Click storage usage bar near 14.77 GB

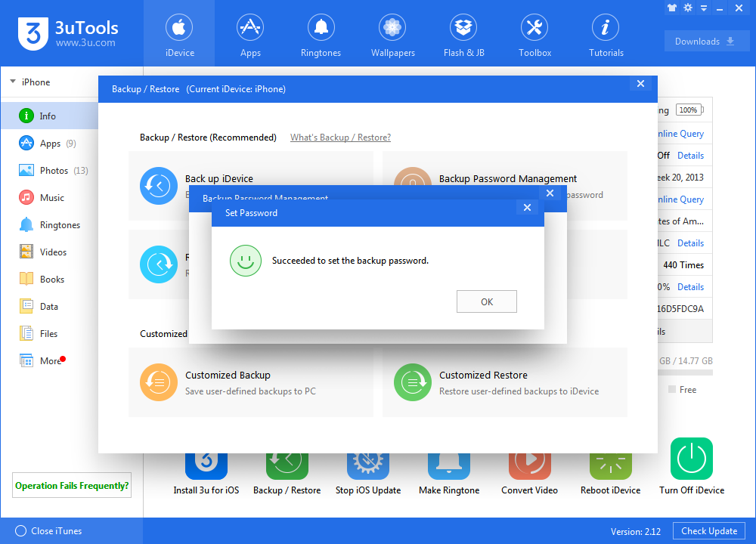click(685, 372)
